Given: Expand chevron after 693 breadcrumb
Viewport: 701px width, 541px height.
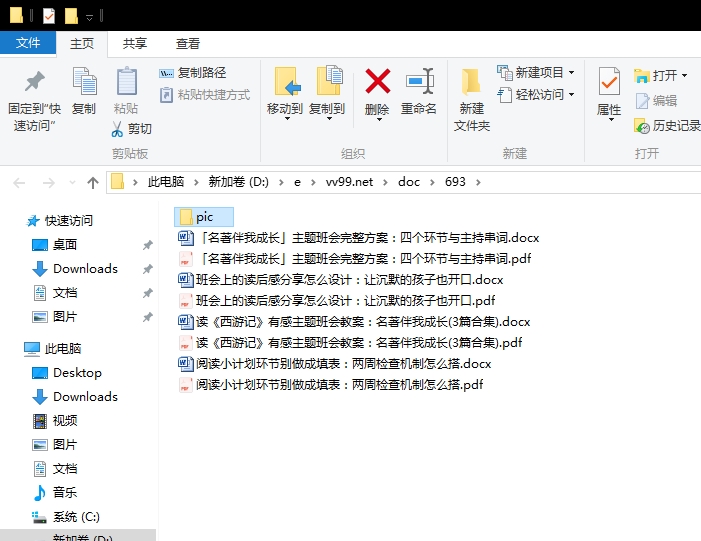Looking at the screenshot, I should pos(478,182).
